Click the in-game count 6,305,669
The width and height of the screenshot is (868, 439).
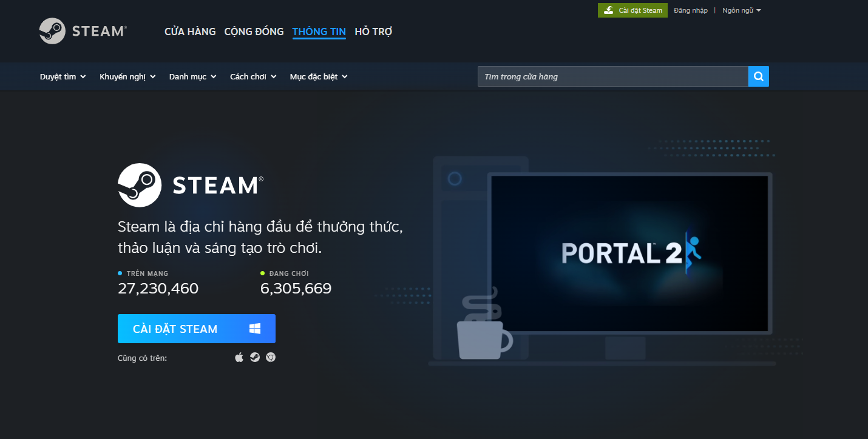point(296,288)
